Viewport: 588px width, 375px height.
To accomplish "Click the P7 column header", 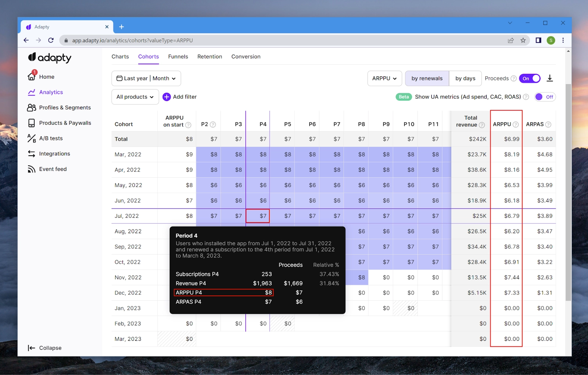I will (337, 124).
